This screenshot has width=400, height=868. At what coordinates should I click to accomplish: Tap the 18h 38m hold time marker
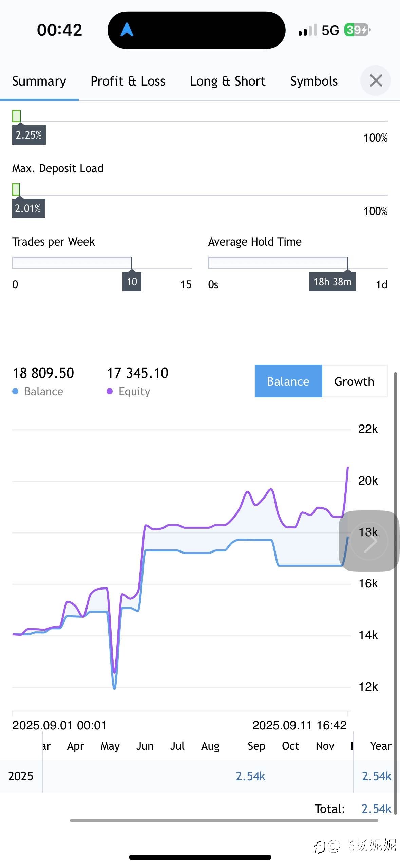tap(332, 282)
